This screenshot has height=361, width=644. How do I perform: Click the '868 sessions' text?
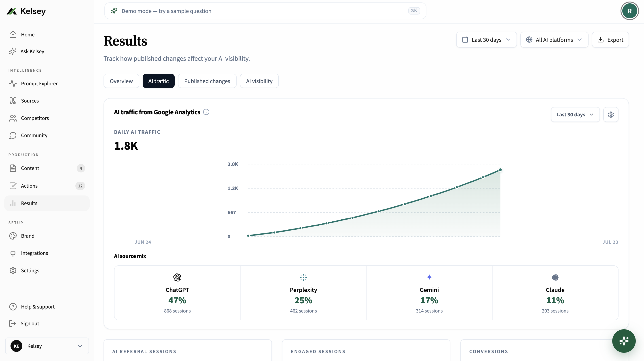click(x=177, y=311)
